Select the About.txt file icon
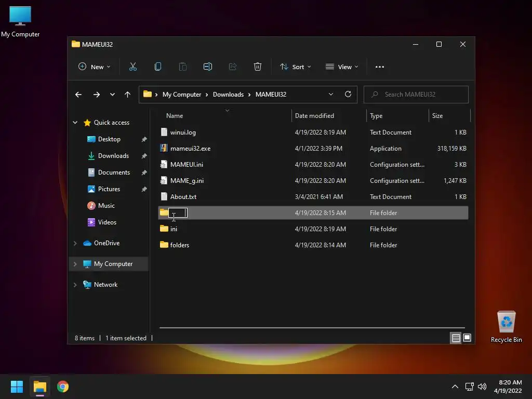Viewport: 532px width, 399px height. 164,197
